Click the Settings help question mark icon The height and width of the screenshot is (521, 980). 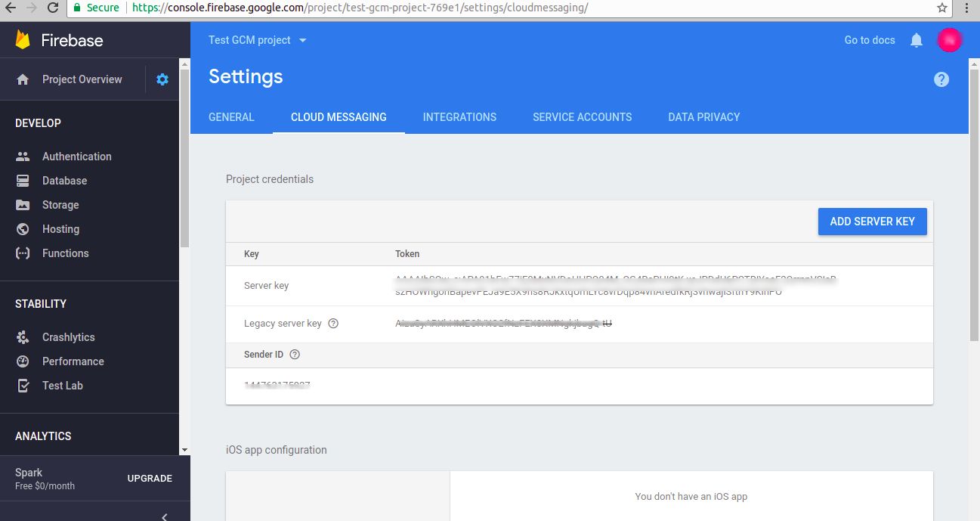tap(941, 79)
